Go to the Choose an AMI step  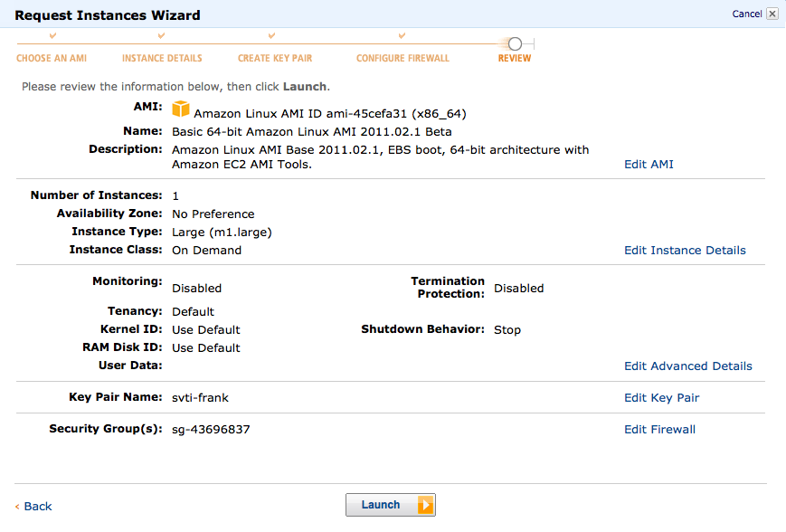[x=52, y=58]
